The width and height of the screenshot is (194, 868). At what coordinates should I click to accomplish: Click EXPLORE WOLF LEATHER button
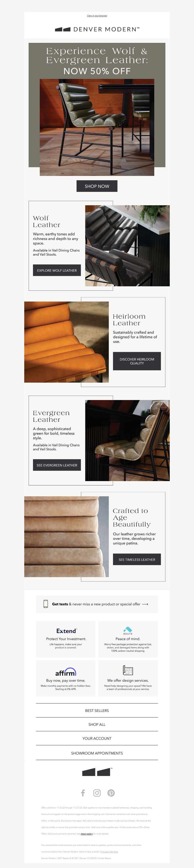pyautogui.click(x=57, y=270)
